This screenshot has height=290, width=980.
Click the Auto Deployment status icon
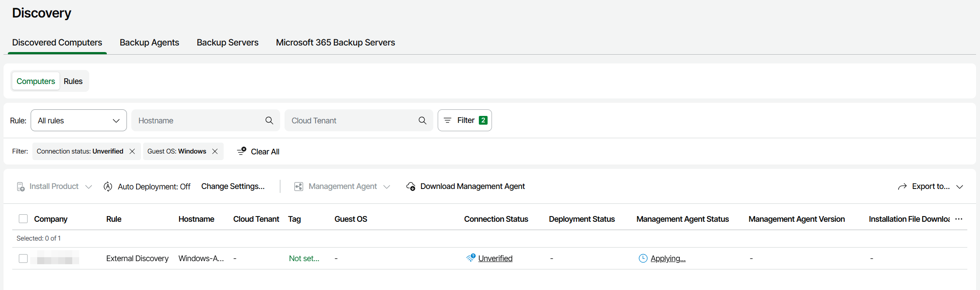click(x=108, y=187)
